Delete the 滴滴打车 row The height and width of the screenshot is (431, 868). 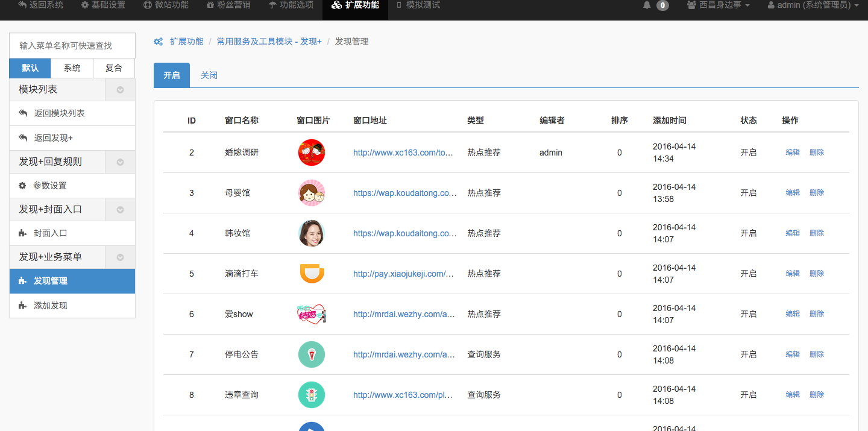pos(817,274)
